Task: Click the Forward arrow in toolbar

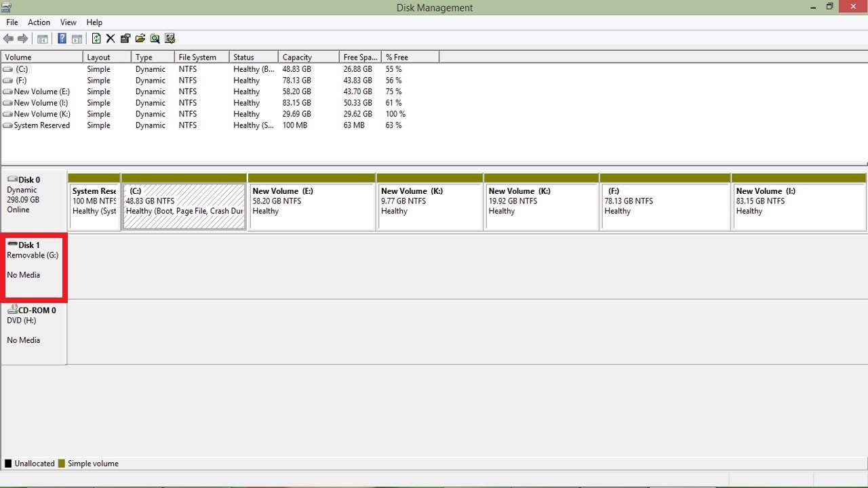Action: pos(23,39)
